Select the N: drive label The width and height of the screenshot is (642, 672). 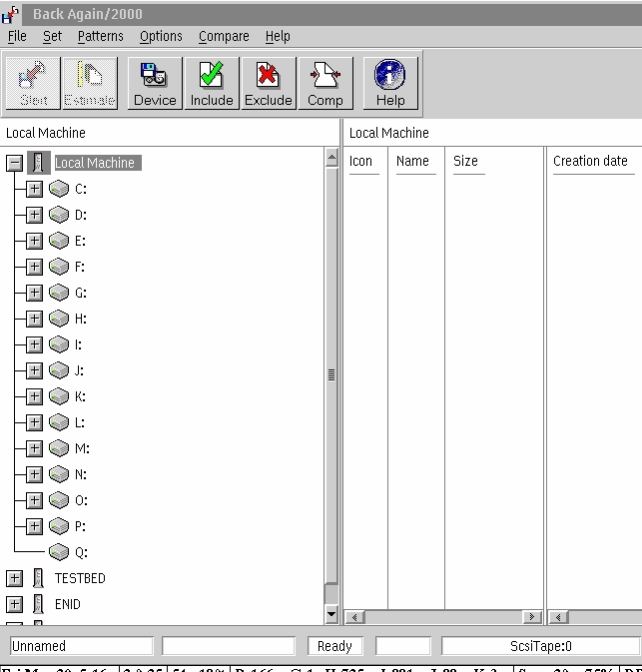81,474
